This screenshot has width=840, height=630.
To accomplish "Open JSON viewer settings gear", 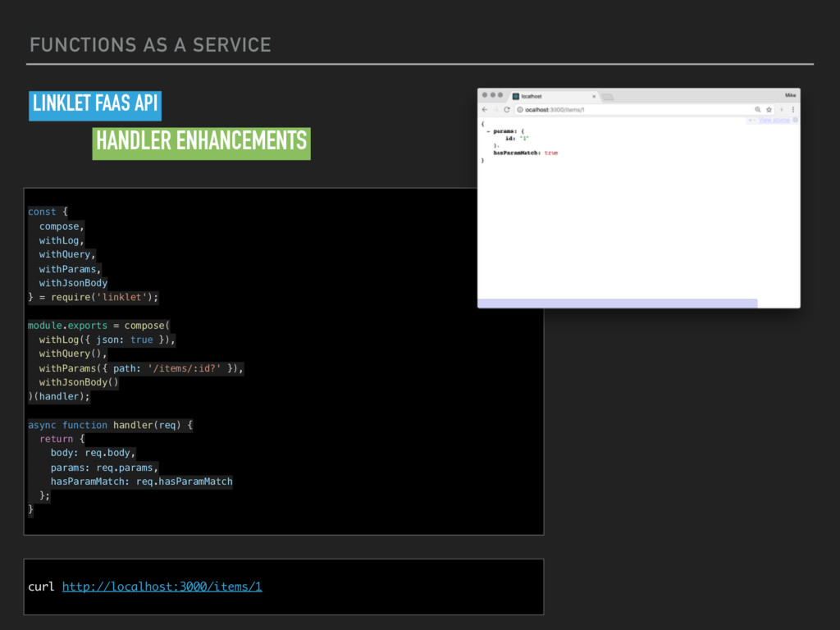I will coord(796,120).
